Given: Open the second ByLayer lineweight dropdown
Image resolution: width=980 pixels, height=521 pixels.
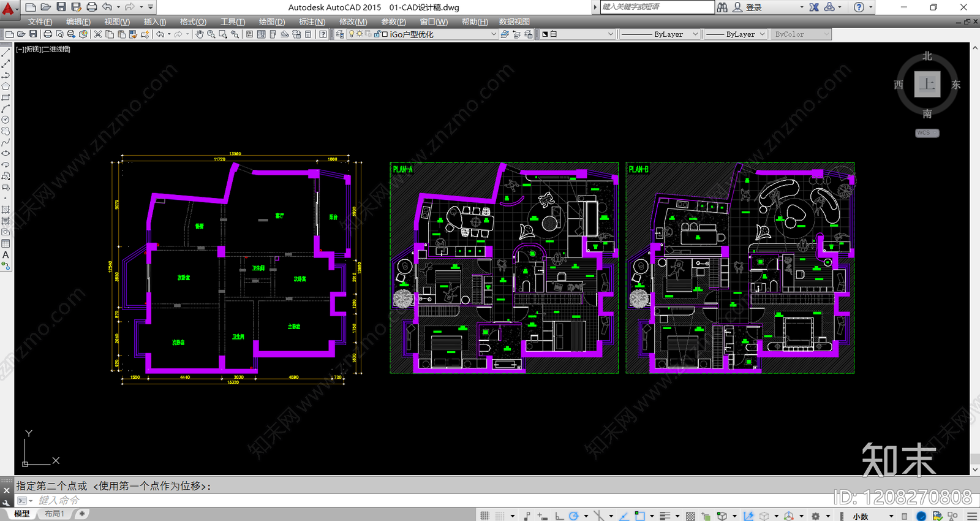Looking at the screenshot, I should (x=736, y=34).
